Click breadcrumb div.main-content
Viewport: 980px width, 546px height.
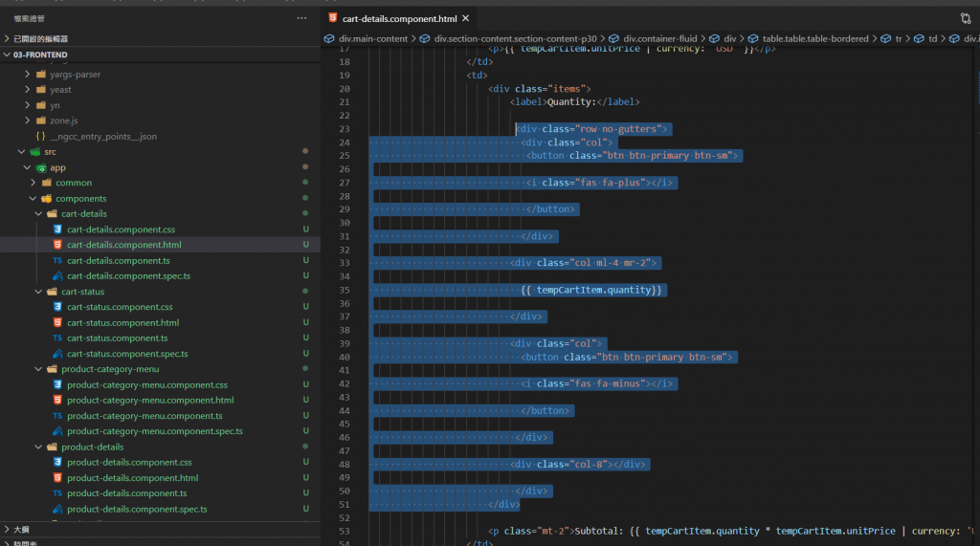[372, 39]
